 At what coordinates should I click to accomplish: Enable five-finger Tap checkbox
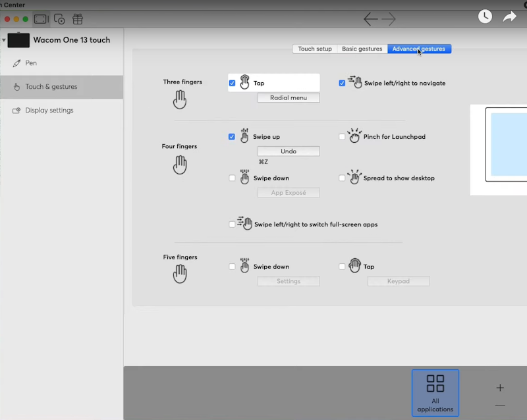pos(342,267)
